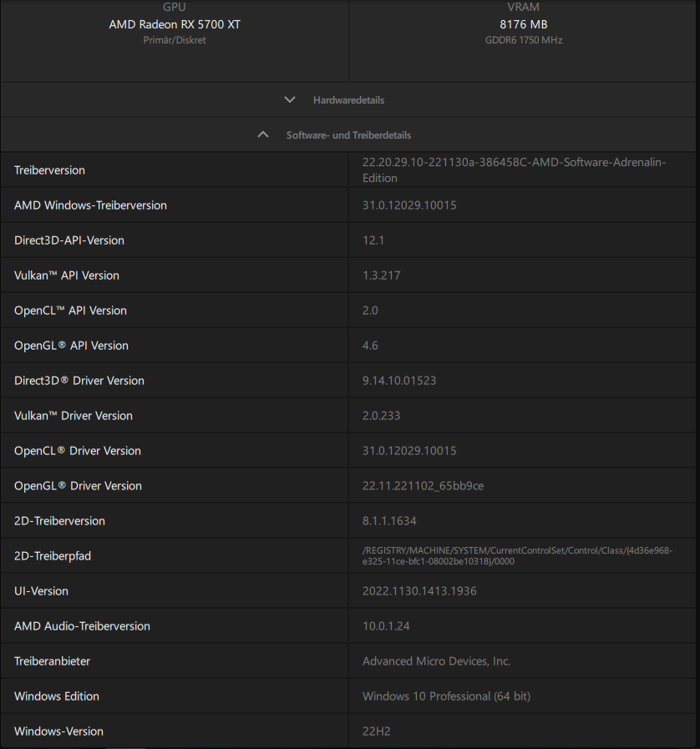The width and height of the screenshot is (700, 749).
Task: Click OpenCL Driver Version label
Action: point(78,451)
